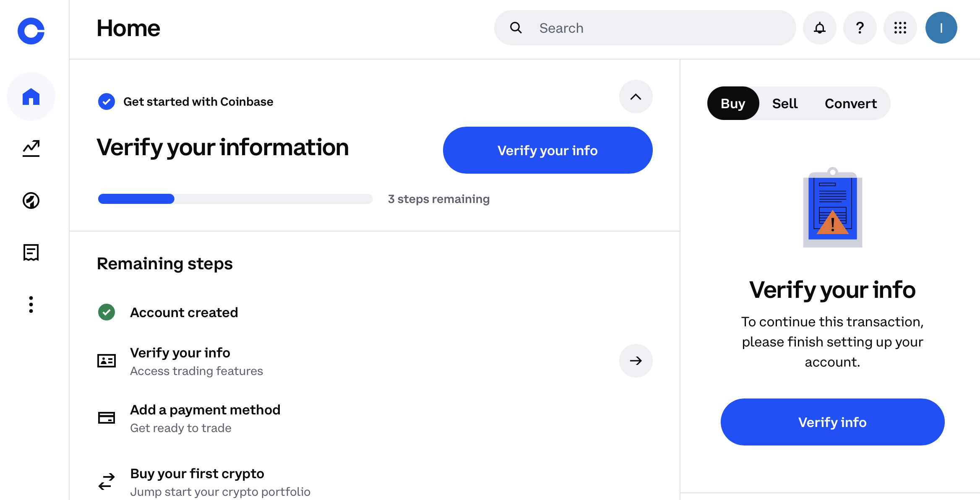The image size is (980, 500).
Task: Click the credit card payment method icon
Action: 107,418
